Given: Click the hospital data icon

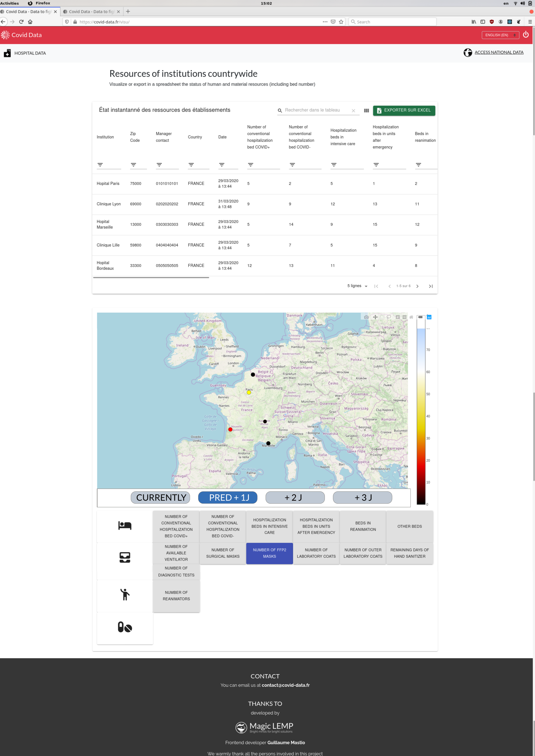Looking at the screenshot, I should 7,53.
